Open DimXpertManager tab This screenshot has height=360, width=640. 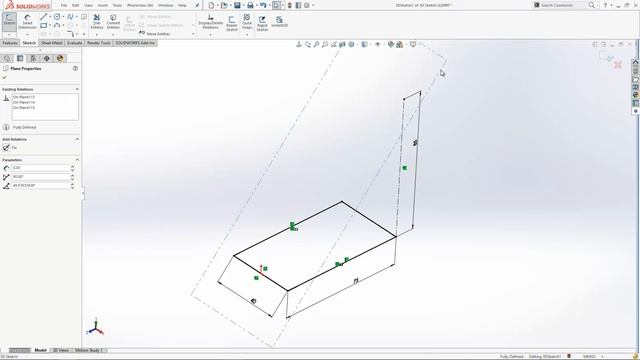(47, 58)
